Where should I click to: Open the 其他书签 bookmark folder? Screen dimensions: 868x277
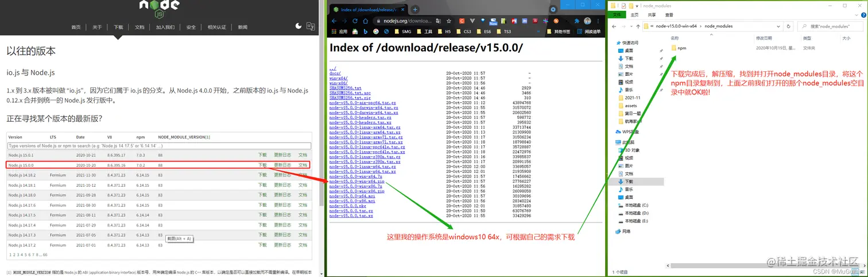click(558, 32)
